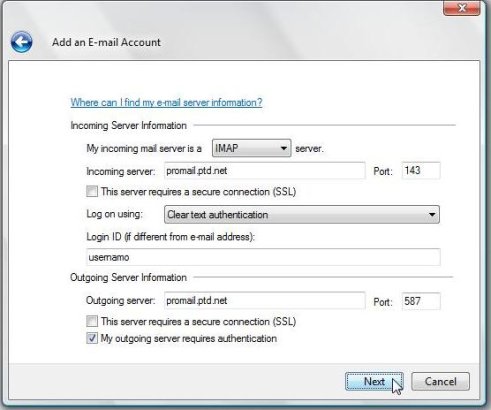The image size is (491, 410).
Task: Close the Add an E-mail Account dialog
Action: click(462, 8)
